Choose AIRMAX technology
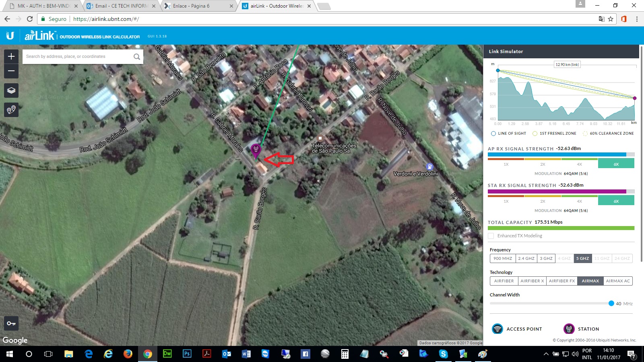 pyautogui.click(x=590, y=281)
